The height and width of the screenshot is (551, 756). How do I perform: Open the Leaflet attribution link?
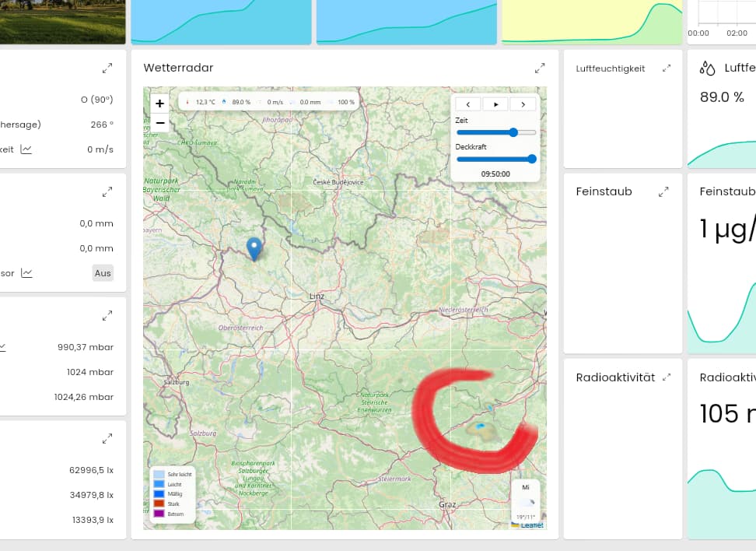point(531,525)
